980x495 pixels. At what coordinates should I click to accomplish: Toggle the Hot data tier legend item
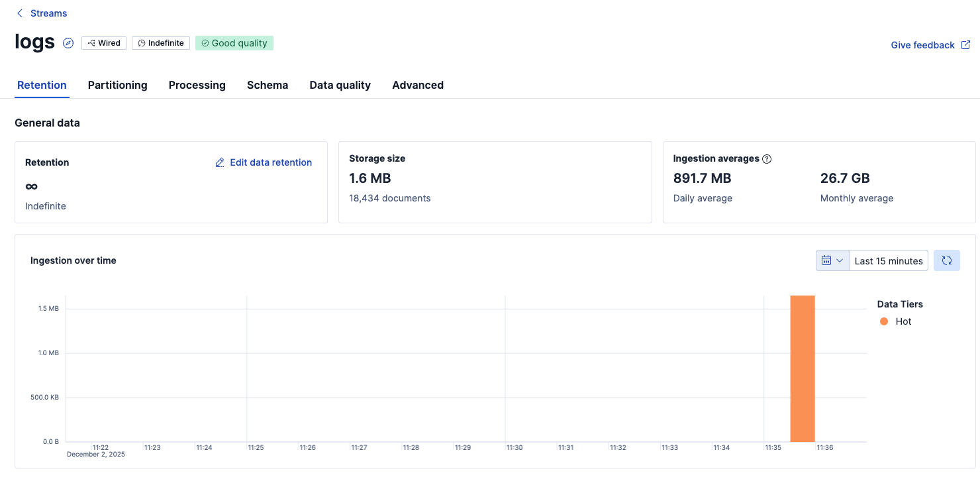point(896,321)
